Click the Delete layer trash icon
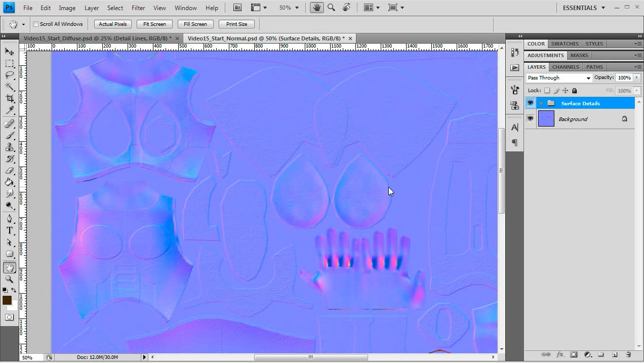Image resolution: width=644 pixels, height=363 pixels. click(x=628, y=354)
